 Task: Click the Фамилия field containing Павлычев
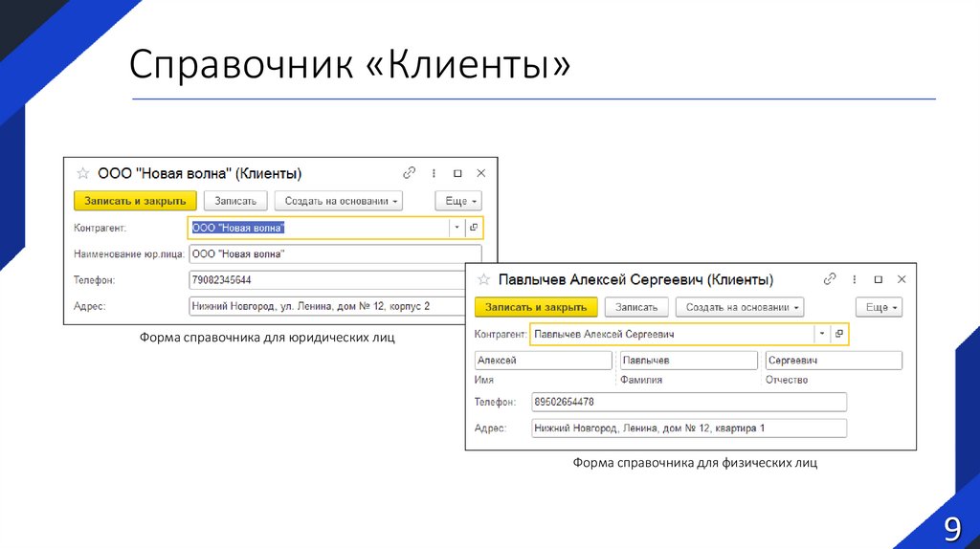click(688, 361)
